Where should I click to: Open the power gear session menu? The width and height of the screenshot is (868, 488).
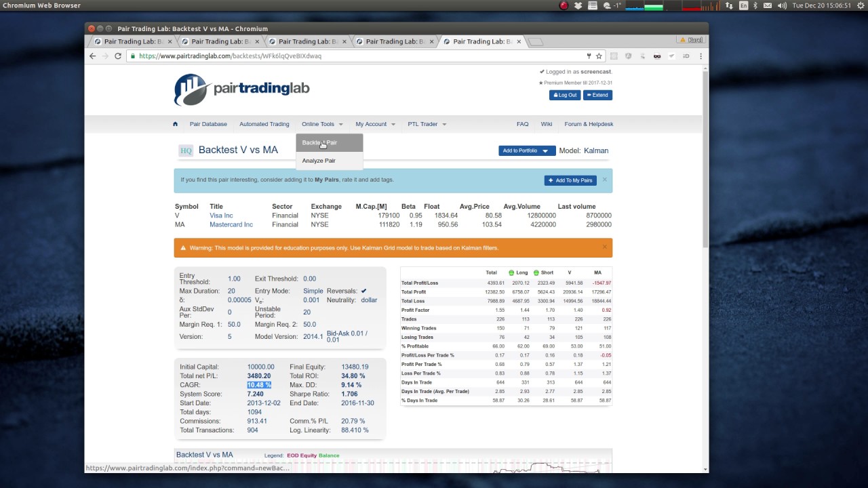(x=860, y=5)
